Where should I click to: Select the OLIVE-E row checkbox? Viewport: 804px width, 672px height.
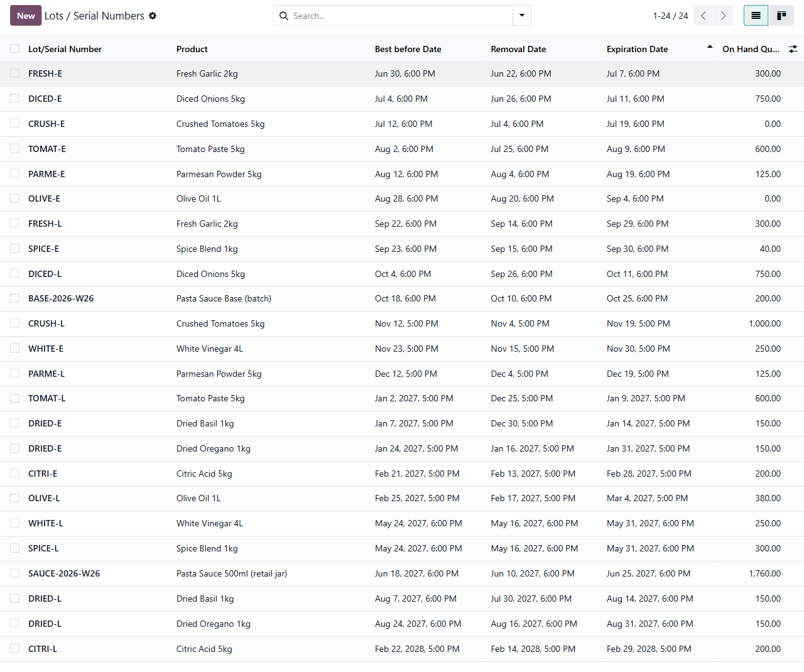click(x=14, y=198)
